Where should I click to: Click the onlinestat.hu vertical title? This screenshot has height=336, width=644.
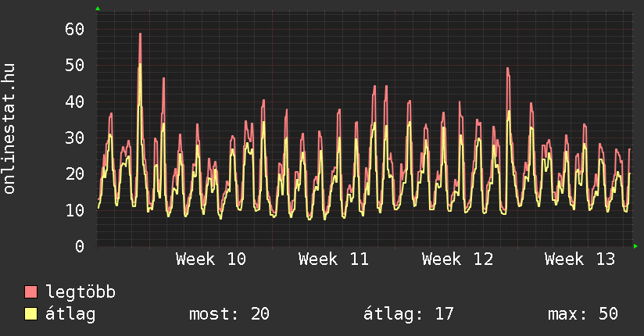click(10, 129)
